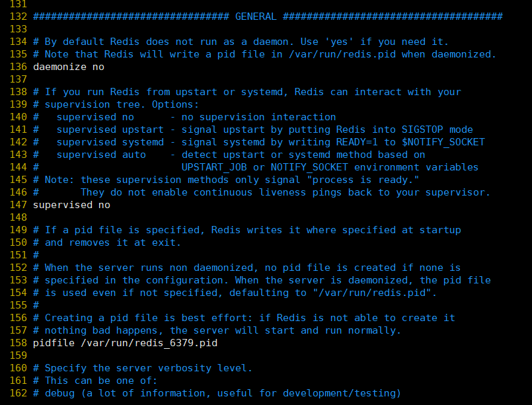Click line number 147 in the gutter

19,205
